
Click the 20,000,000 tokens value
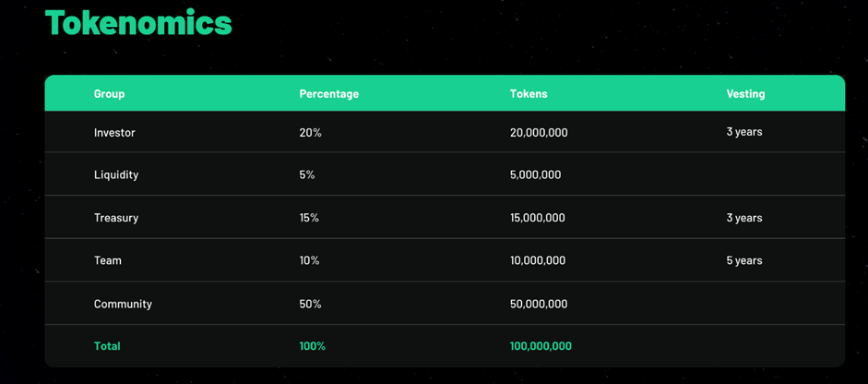point(539,133)
